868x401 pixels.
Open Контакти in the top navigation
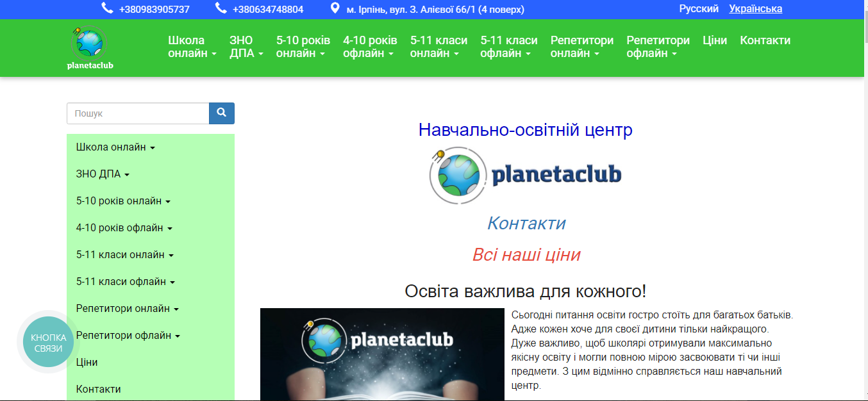coord(765,40)
